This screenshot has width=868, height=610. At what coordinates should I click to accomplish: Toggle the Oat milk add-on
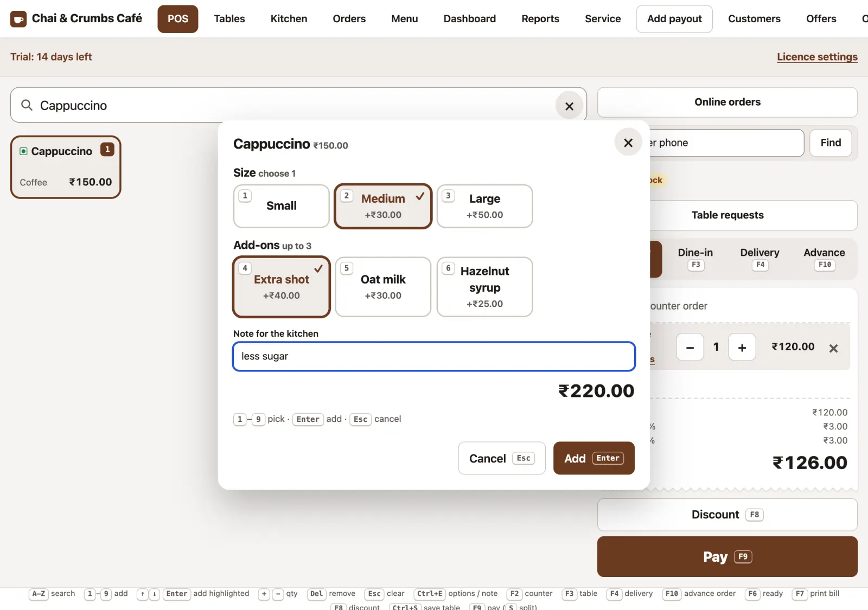pos(383,287)
